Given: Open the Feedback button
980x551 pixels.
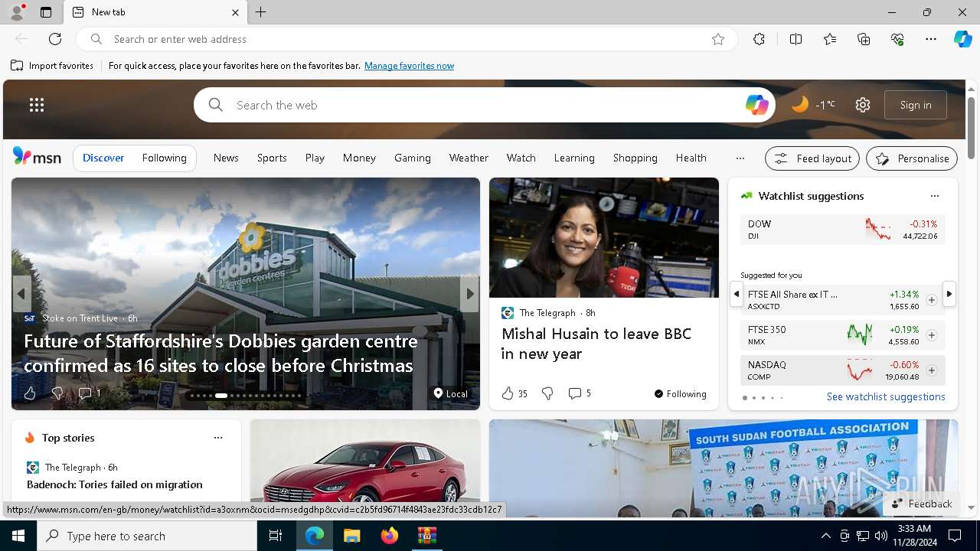Looking at the screenshot, I should pyautogui.click(x=922, y=504).
